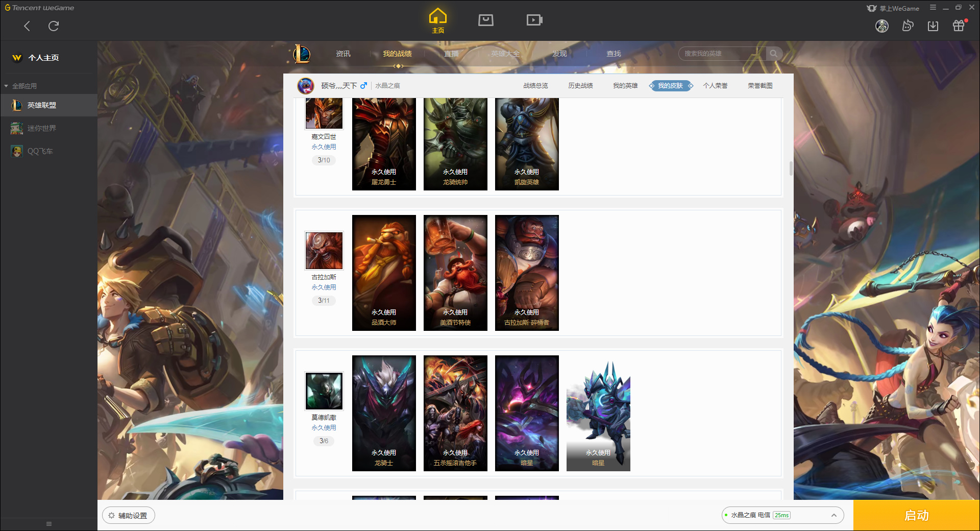Go back with the back arrow
The width and height of the screenshot is (980, 531).
point(27,26)
